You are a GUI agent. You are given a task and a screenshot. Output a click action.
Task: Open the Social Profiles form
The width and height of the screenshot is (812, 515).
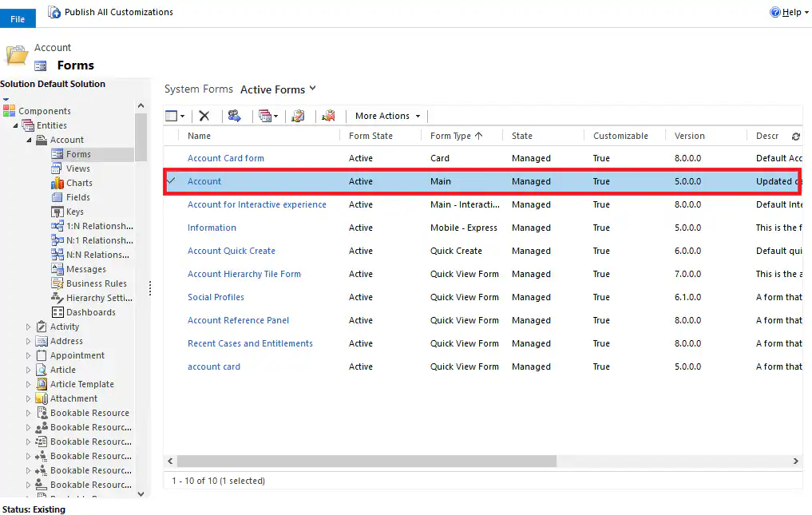coord(216,297)
